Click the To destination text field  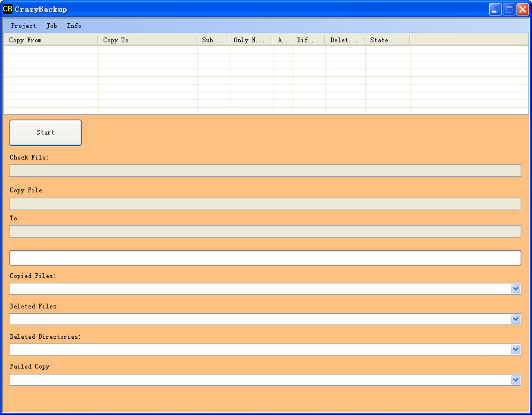coord(265,232)
